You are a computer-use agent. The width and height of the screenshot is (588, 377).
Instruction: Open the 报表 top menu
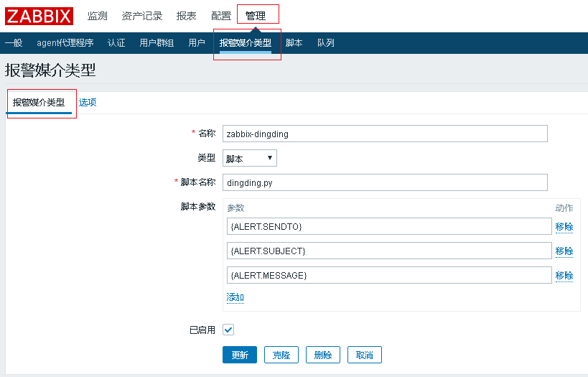pyautogui.click(x=186, y=16)
